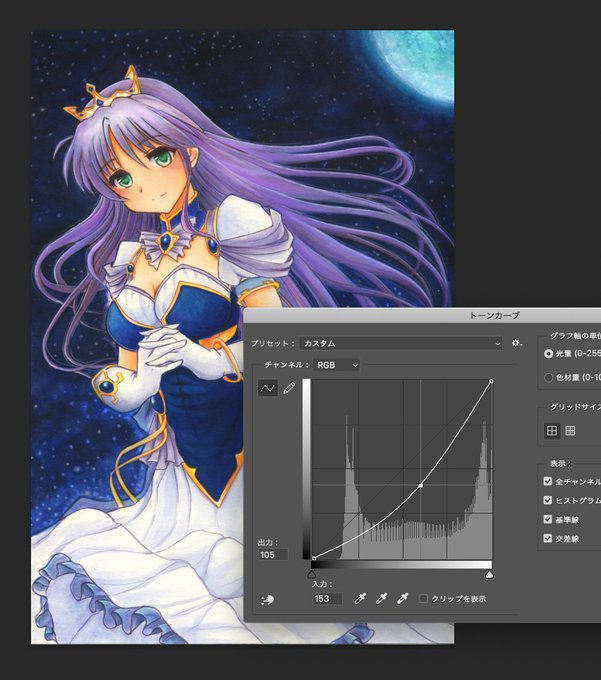This screenshot has width=601, height=680.
Task: Choose the simple 4x4 grid size icon
Action: pos(552,431)
